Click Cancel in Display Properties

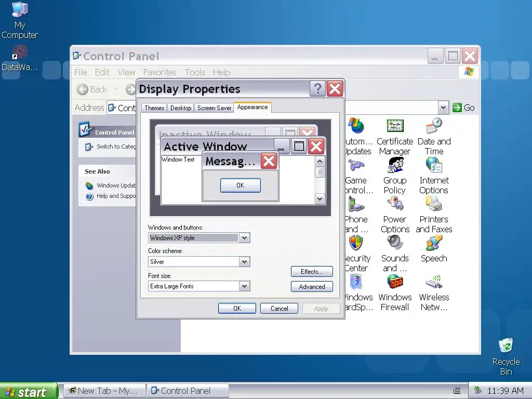click(x=279, y=309)
